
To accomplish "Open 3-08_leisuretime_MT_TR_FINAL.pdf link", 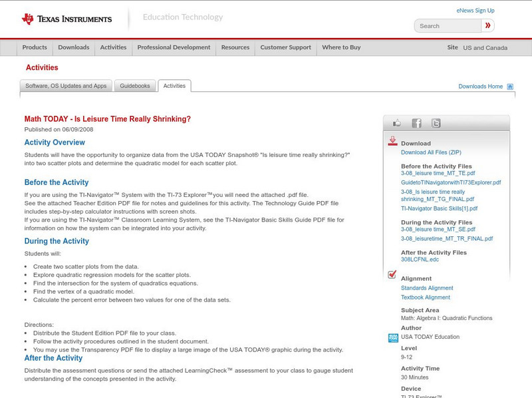I will (447, 239).
